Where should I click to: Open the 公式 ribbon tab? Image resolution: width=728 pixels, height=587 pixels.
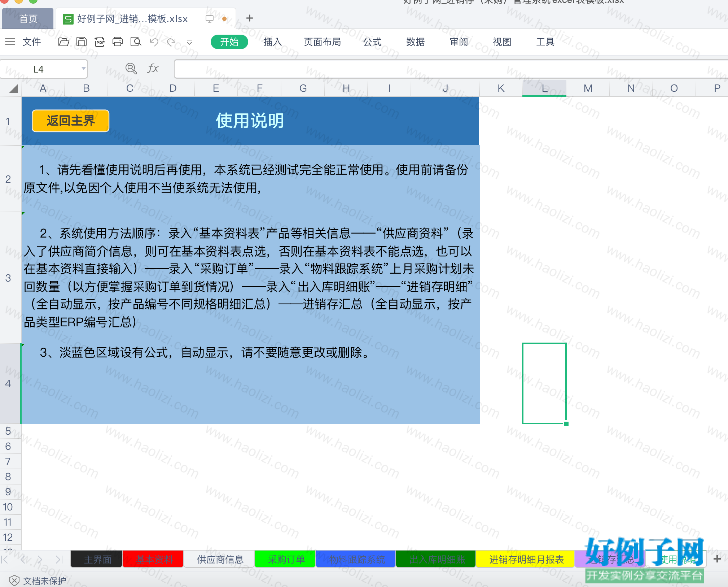click(372, 42)
